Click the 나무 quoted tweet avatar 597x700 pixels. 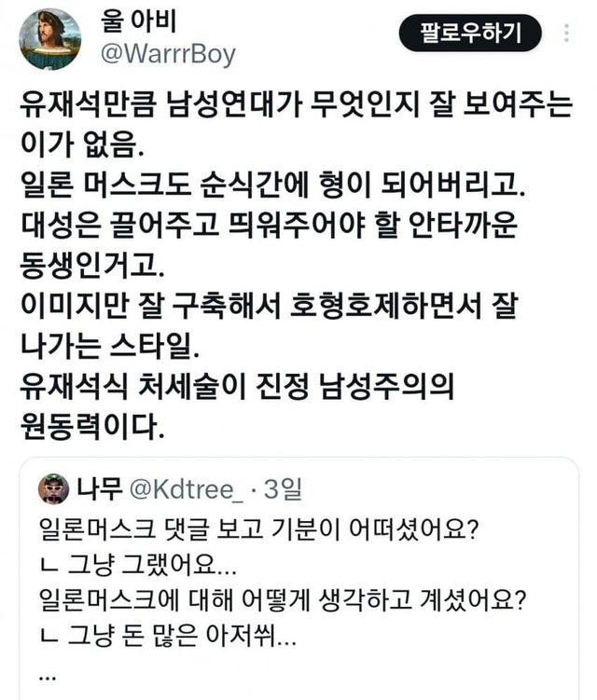(54, 488)
